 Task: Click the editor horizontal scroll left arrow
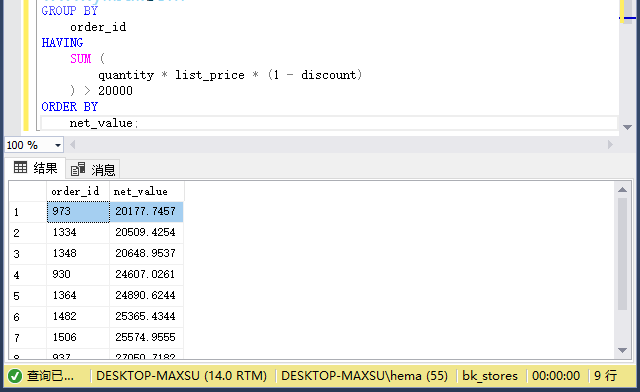point(73,145)
